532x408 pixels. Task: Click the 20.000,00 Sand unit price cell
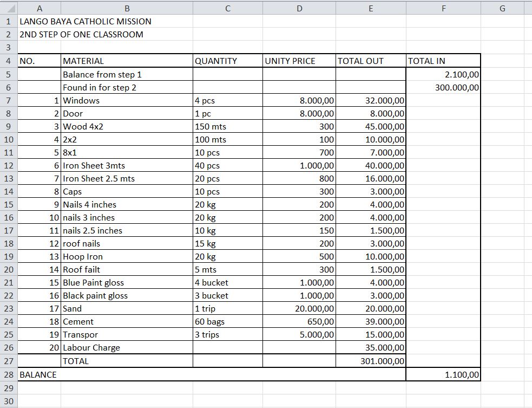(x=299, y=308)
